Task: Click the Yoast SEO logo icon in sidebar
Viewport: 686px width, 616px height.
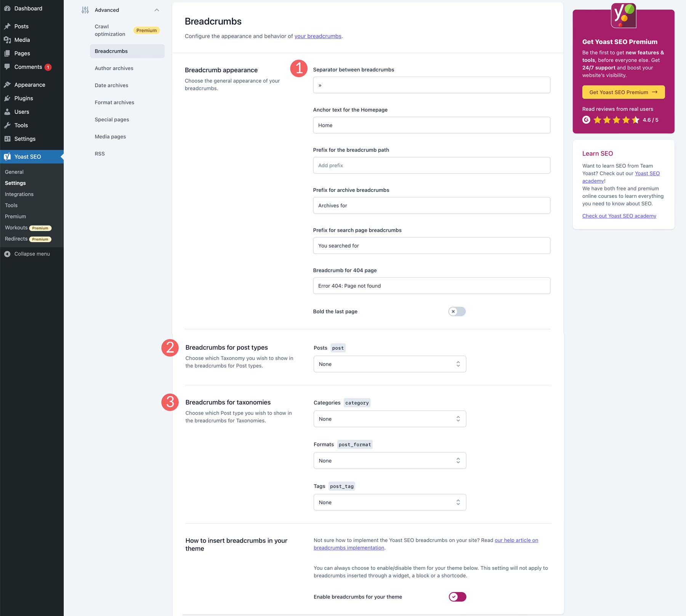Action: (7, 157)
